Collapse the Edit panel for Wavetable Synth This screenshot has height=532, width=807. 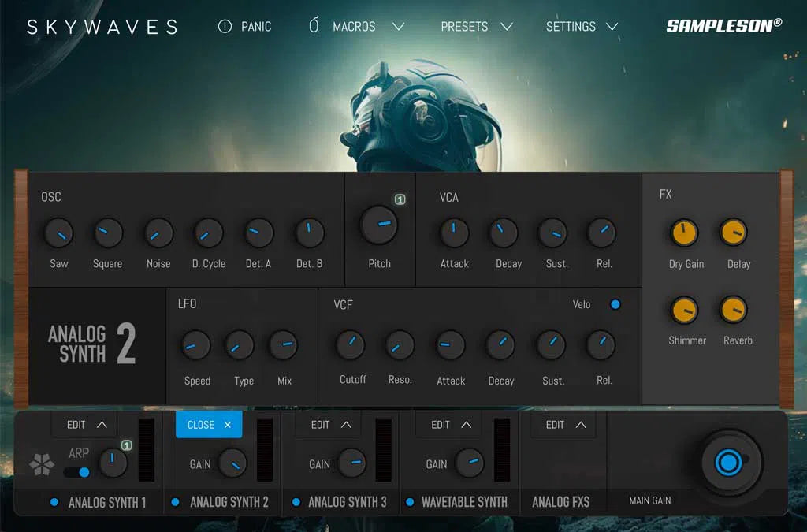click(448, 424)
